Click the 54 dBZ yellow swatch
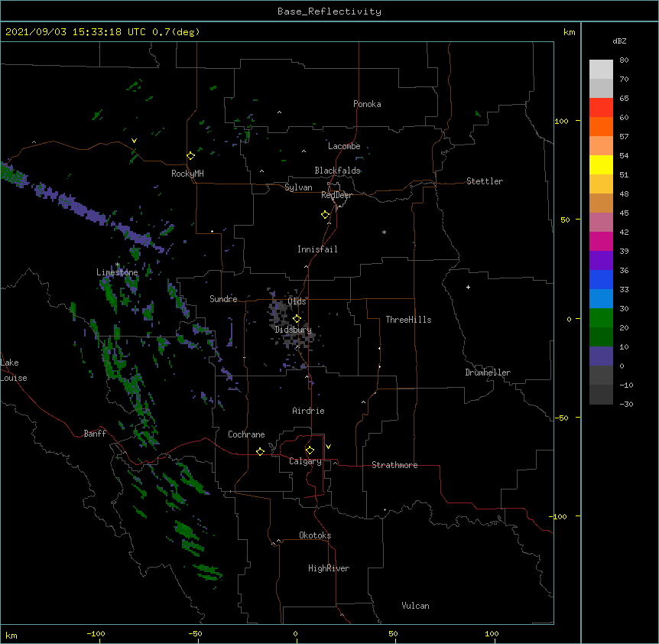 pos(601,164)
